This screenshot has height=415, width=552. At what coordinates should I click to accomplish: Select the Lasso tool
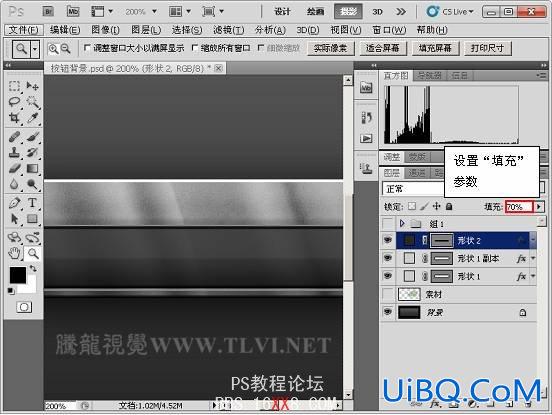[14, 102]
